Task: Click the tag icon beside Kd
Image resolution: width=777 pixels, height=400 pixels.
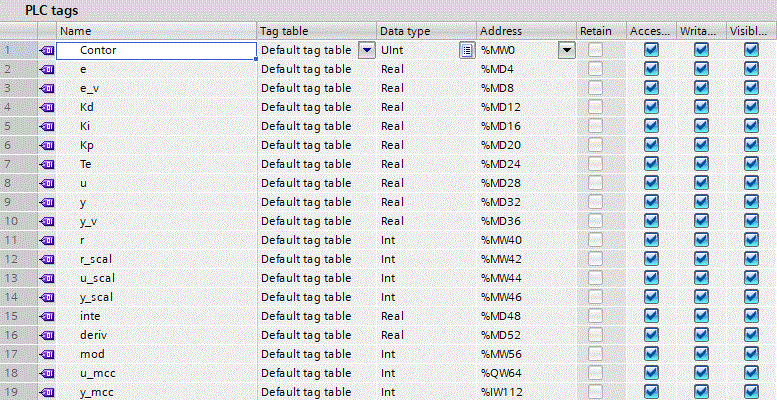Action: click(47, 107)
